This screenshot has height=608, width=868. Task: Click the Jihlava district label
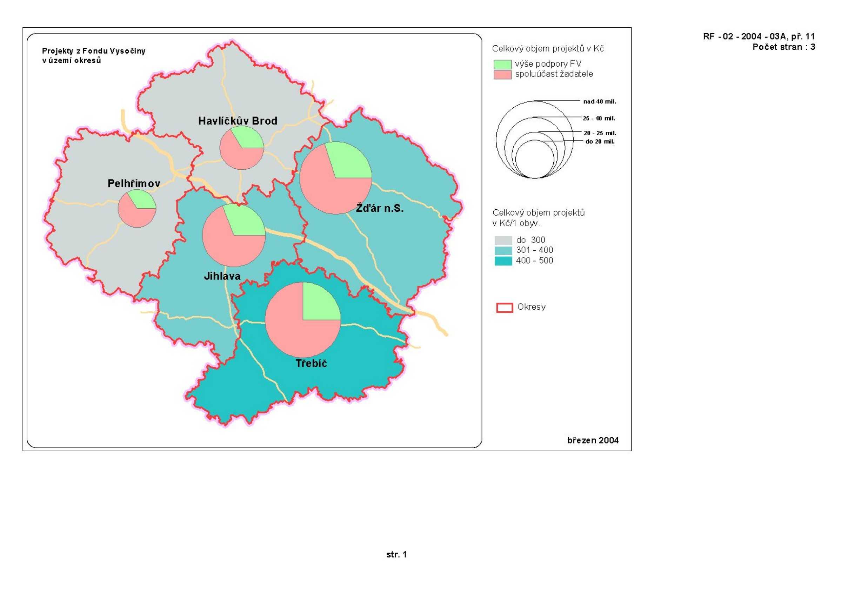pos(222,276)
